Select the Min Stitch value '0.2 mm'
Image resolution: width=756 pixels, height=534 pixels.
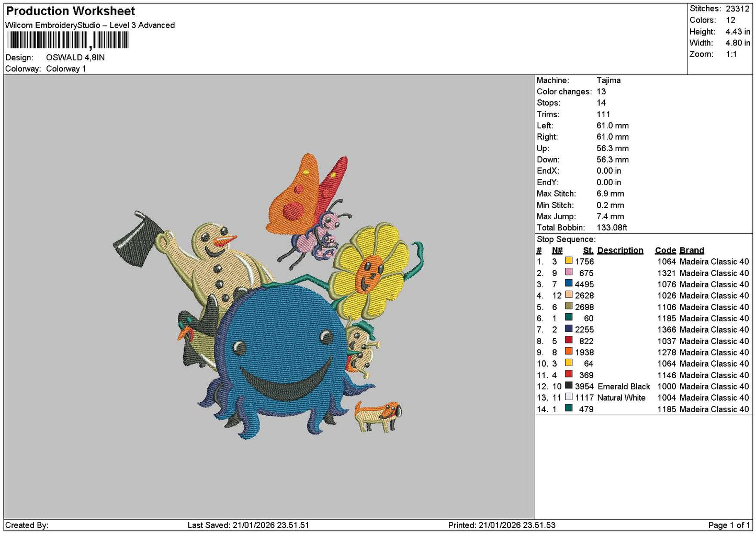[x=610, y=205]
